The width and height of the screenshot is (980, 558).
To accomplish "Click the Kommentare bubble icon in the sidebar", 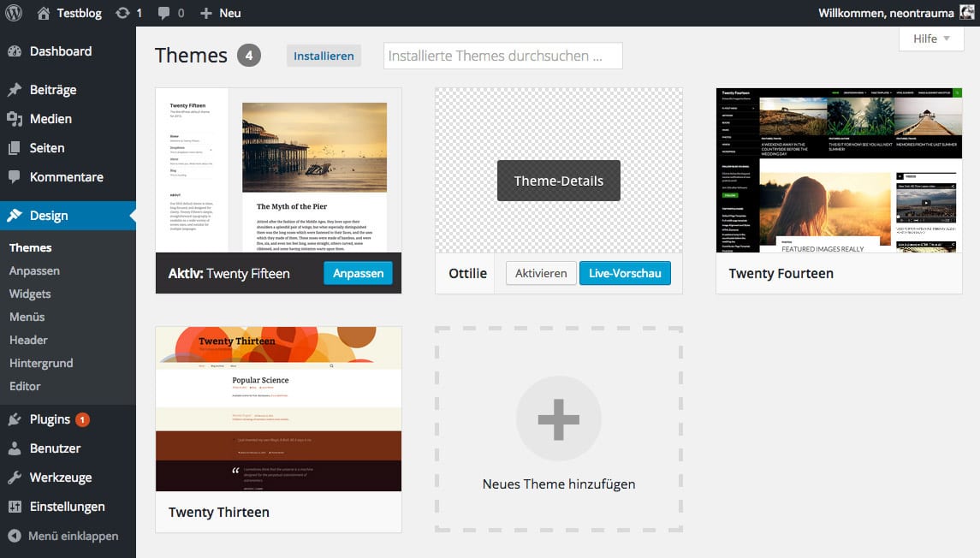I will [x=15, y=177].
